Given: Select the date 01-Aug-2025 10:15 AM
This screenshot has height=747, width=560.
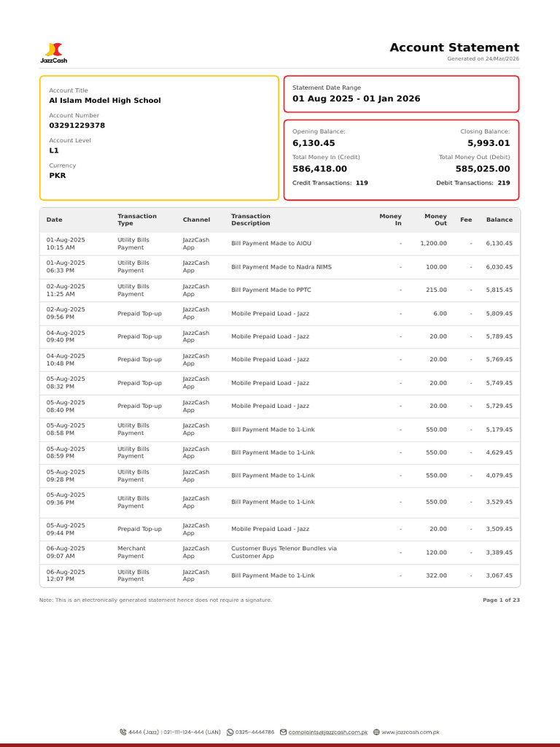Looking at the screenshot, I should point(66,244).
